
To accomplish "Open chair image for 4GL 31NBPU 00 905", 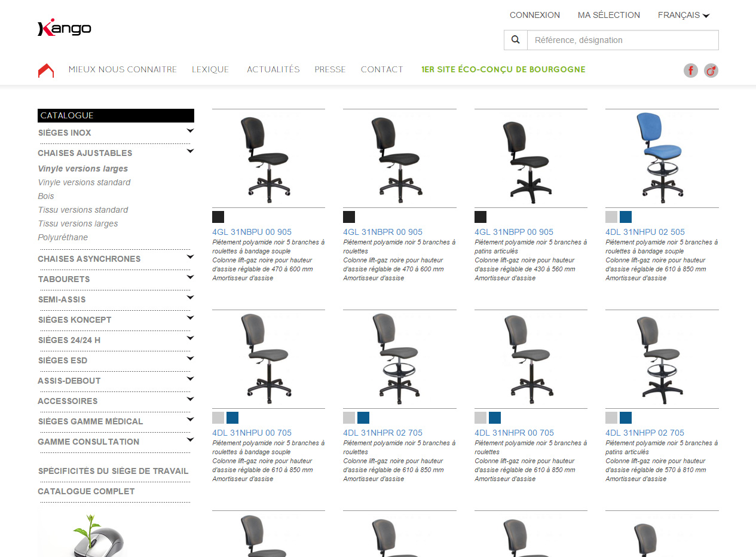I will coord(268,158).
